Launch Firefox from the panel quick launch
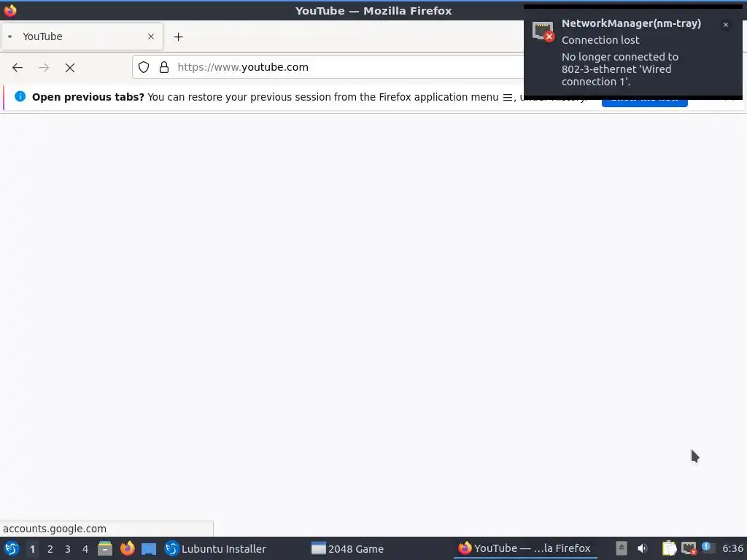The width and height of the screenshot is (747, 560). tap(127, 548)
